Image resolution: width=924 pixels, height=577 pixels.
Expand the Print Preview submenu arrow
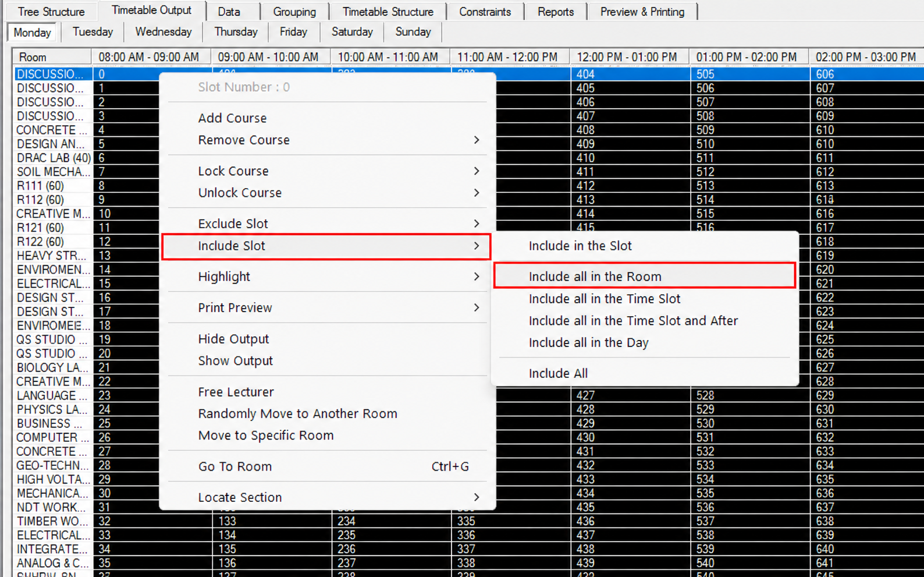[477, 307]
